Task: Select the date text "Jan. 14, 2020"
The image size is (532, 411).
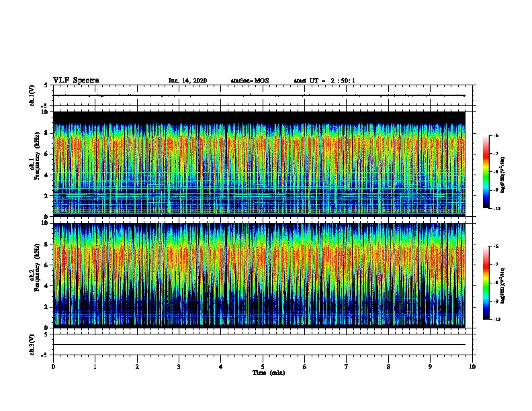Action: click(x=187, y=81)
